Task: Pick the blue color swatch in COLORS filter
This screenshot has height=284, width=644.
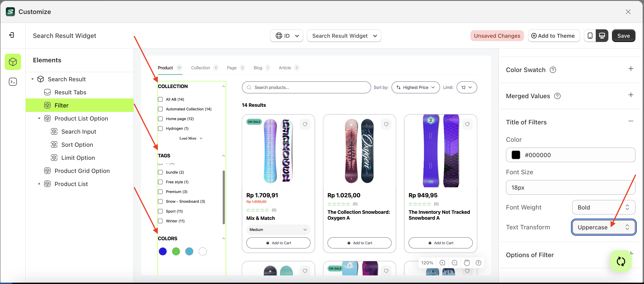Action: 163,251
